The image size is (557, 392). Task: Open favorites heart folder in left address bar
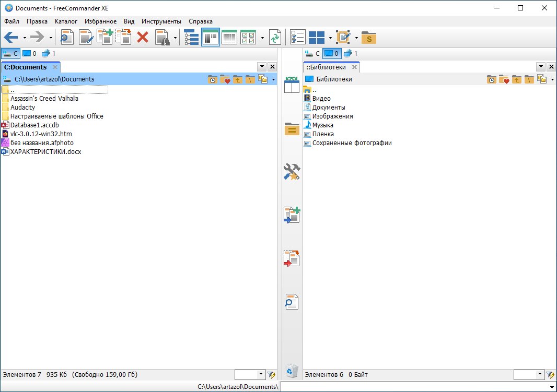click(x=225, y=79)
